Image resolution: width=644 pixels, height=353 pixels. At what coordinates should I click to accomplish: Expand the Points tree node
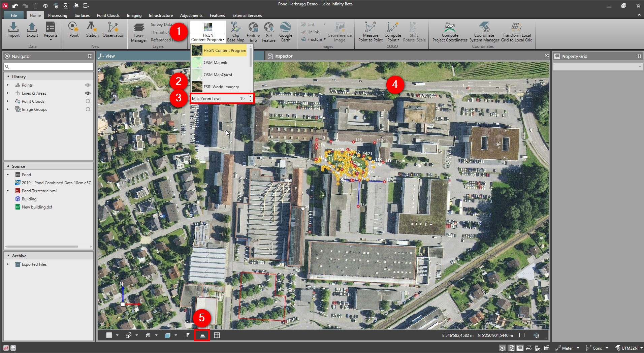(x=8, y=85)
